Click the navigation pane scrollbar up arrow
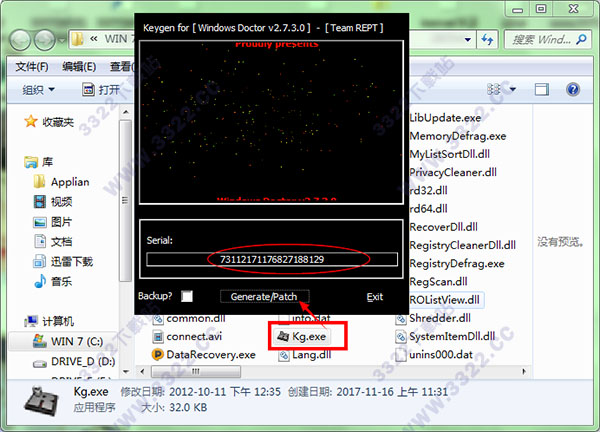 (126, 112)
